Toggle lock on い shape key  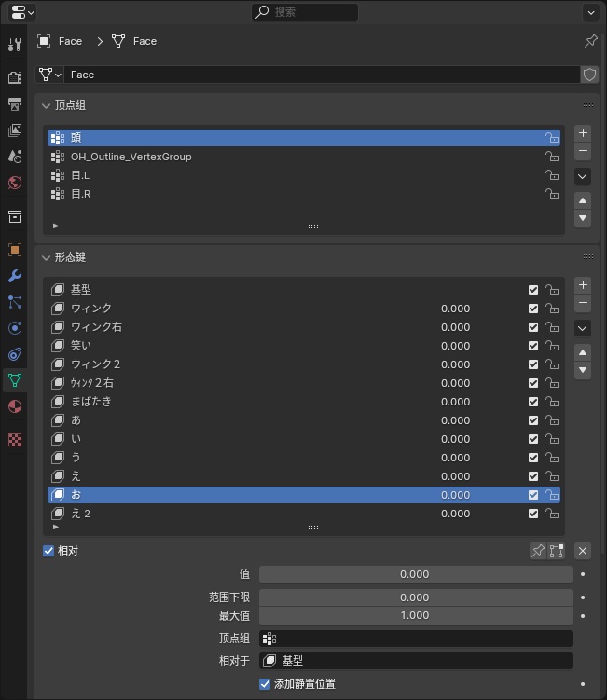(x=552, y=439)
